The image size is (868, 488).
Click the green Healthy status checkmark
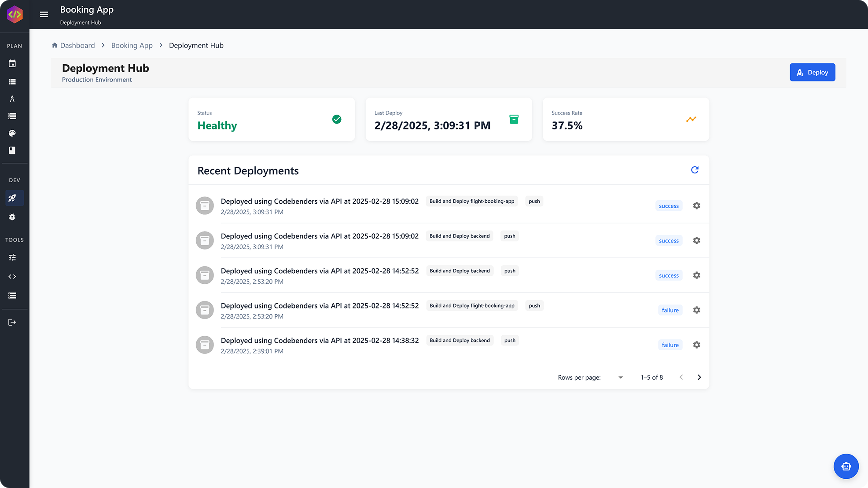pos(337,119)
